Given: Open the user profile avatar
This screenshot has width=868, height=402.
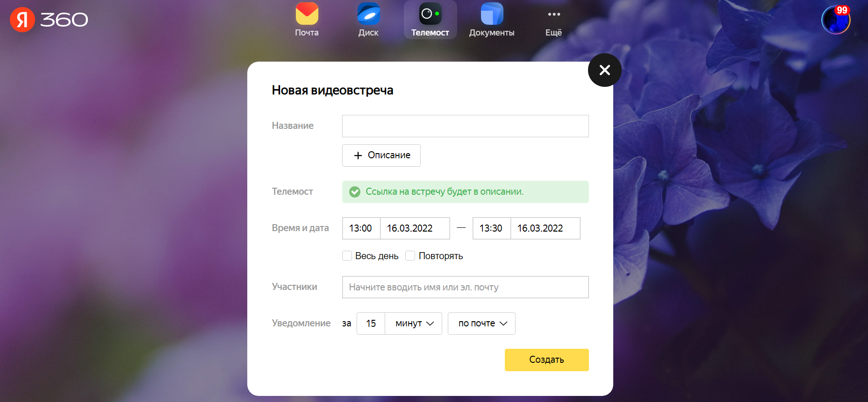Looking at the screenshot, I should [835, 20].
